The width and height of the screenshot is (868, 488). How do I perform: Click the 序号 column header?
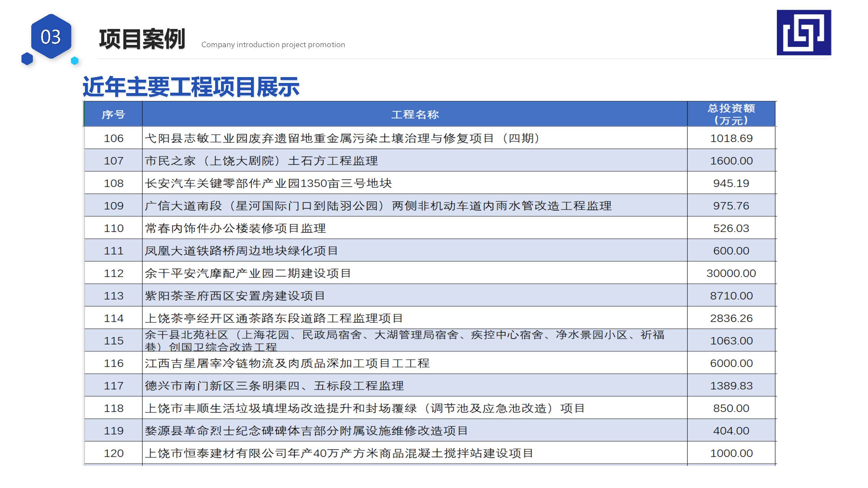pyautogui.click(x=113, y=114)
